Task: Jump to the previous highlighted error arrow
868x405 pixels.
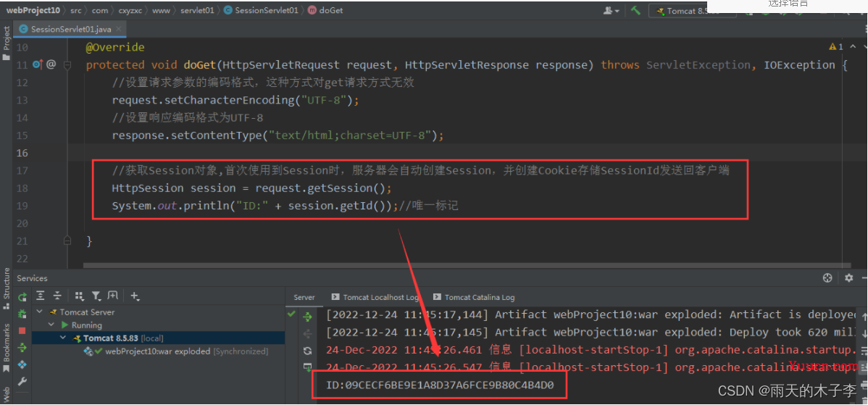Action: coord(852,47)
